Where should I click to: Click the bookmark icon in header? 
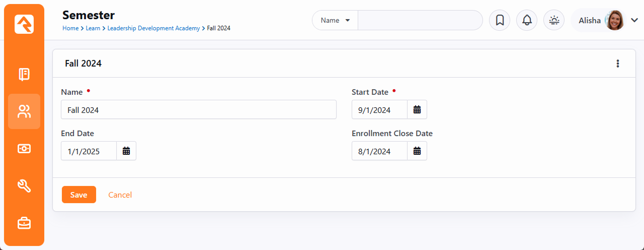(500, 20)
